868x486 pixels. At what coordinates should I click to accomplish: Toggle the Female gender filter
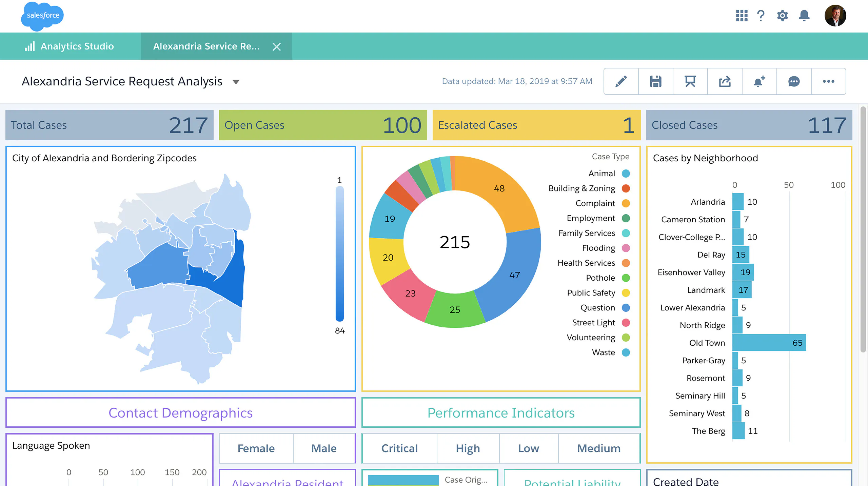point(256,448)
